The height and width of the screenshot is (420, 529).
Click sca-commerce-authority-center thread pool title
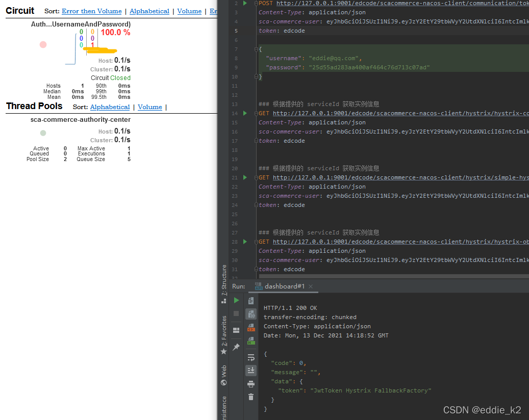point(80,120)
